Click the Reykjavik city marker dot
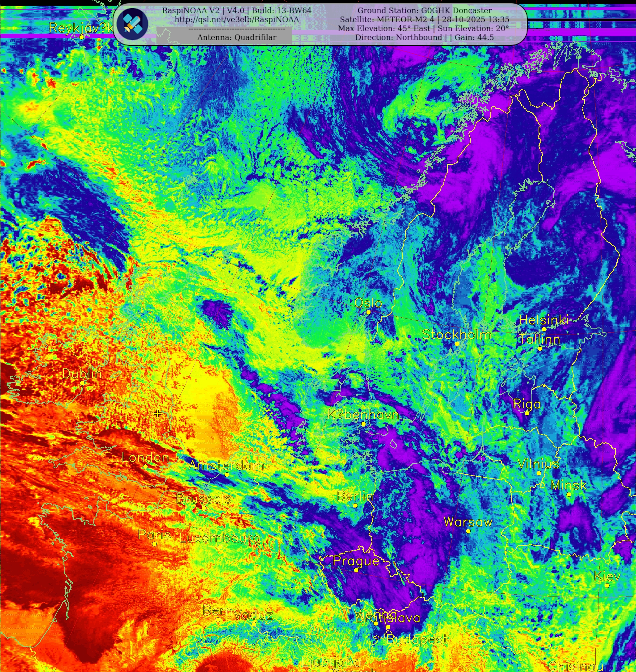The height and width of the screenshot is (672, 636). click(x=81, y=37)
